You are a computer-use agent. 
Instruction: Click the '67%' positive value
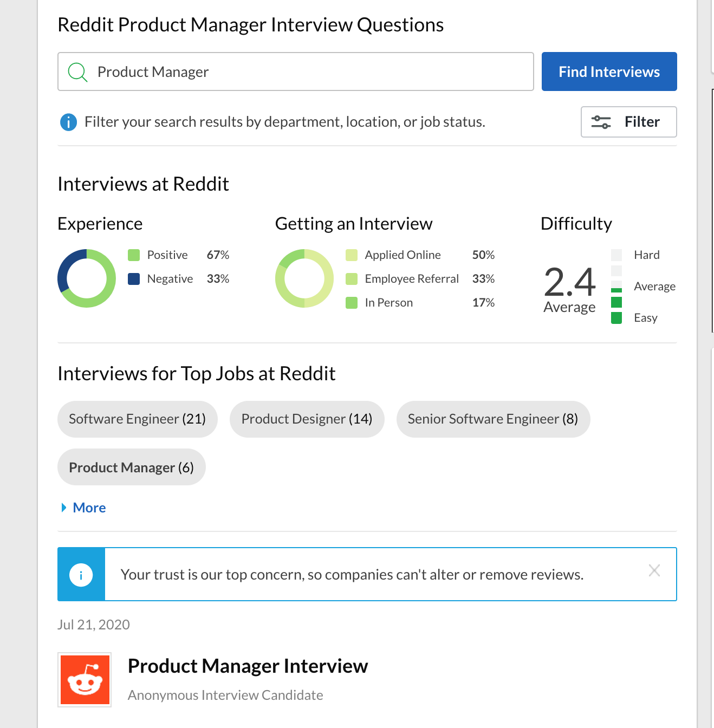pyautogui.click(x=218, y=255)
